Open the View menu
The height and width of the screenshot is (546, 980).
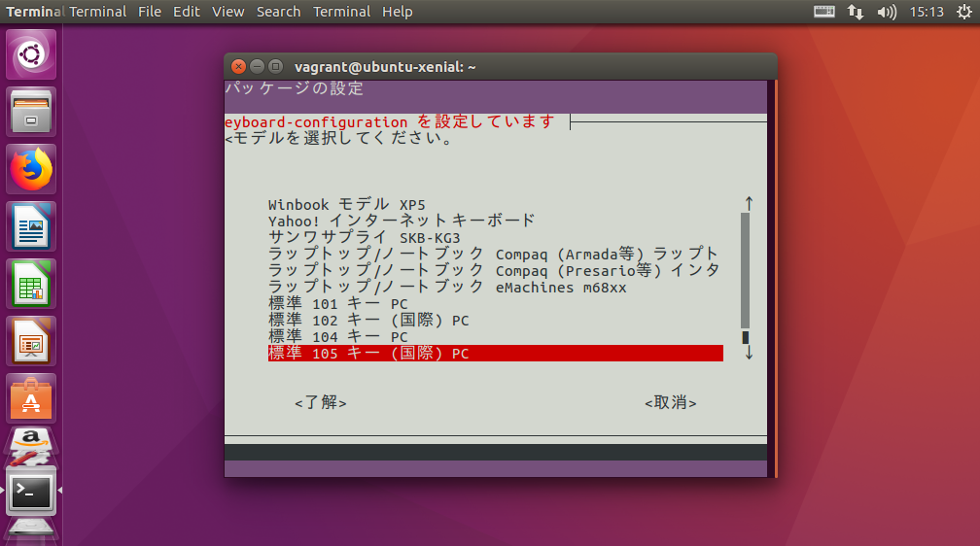[x=227, y=12]
